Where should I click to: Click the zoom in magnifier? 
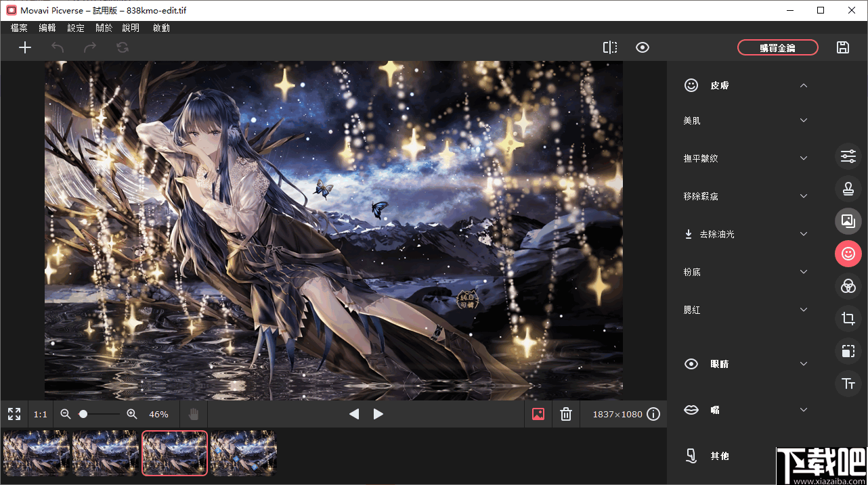(x=132, y=414)
